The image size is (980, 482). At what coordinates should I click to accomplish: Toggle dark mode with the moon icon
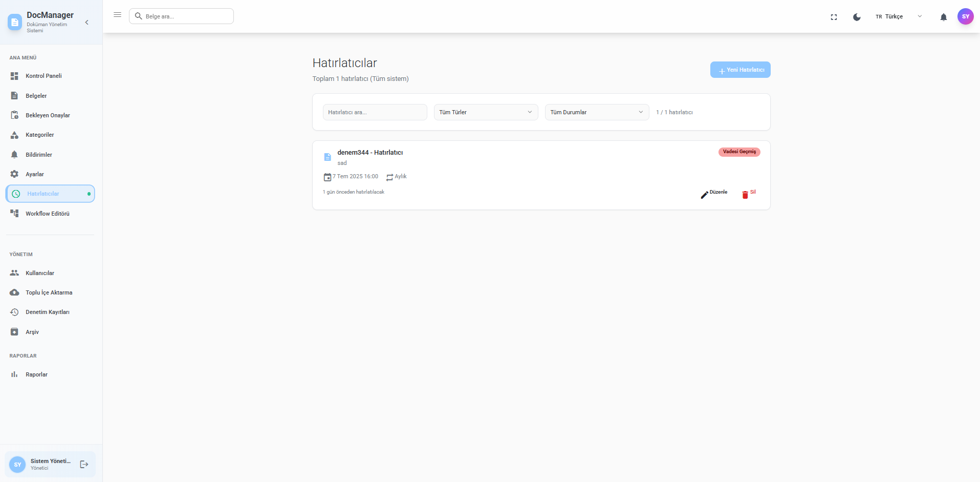click(857, 17)
